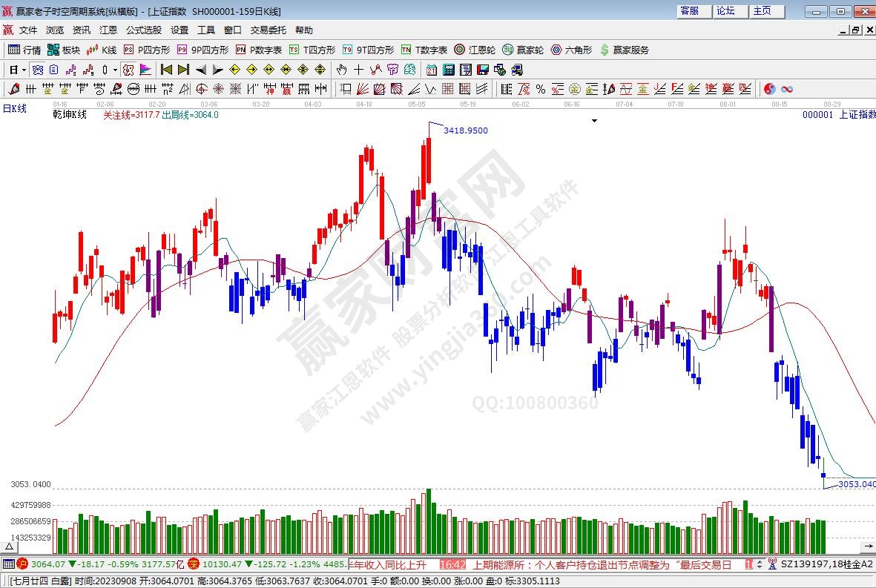This screenshot has height=588, width=876.
Task: Toggle the crosshair cursor tool
Action: (x=358, y=70)
